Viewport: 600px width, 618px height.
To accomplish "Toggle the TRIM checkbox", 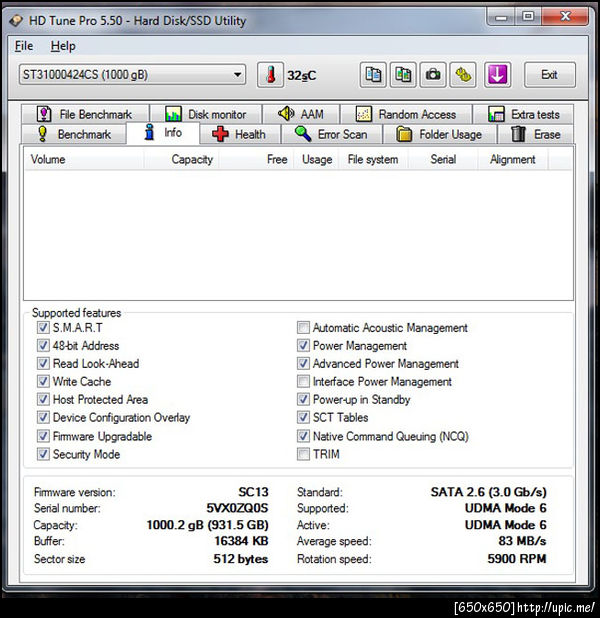I will tap(303, 454).
